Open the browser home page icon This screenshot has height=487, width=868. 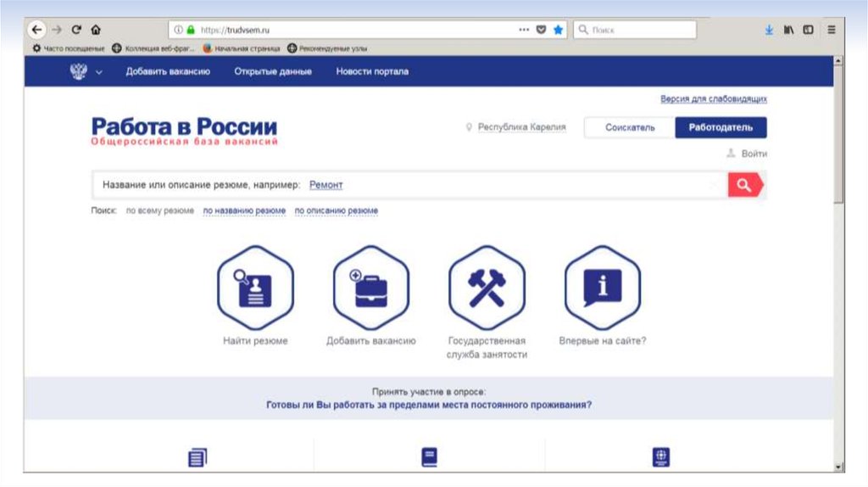[x=96, y=30]
